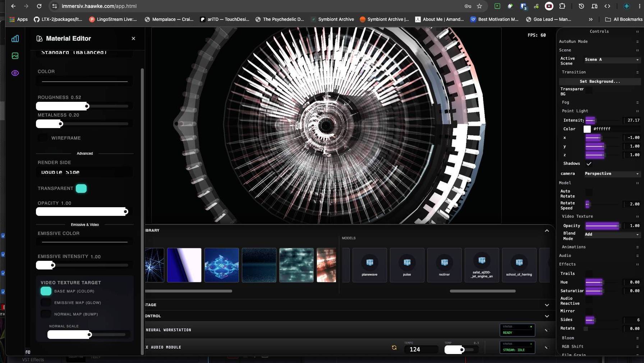
Task: Open the Symbiont Archive bookmark
Action: [332, 19]
